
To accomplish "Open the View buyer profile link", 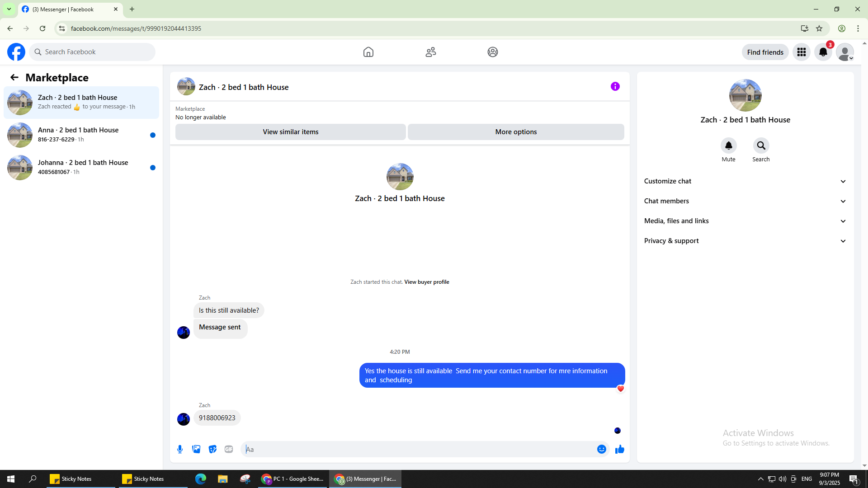I will (427, 282).
